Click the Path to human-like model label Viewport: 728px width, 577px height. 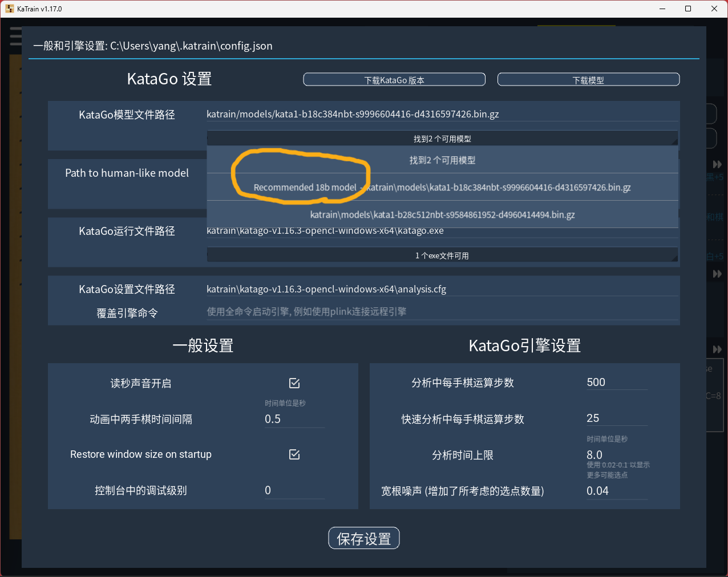coord(127,173)
